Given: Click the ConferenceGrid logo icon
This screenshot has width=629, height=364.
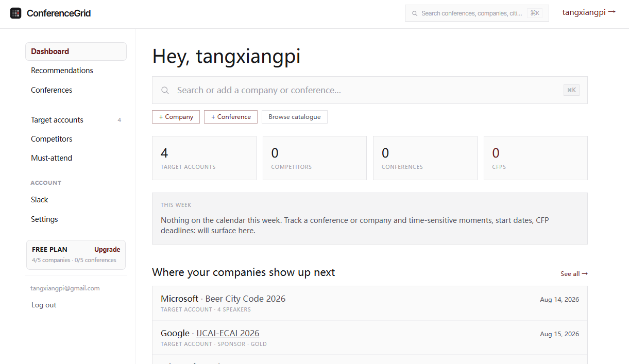Looking at the screenshot, I should (x=15, y=13).
